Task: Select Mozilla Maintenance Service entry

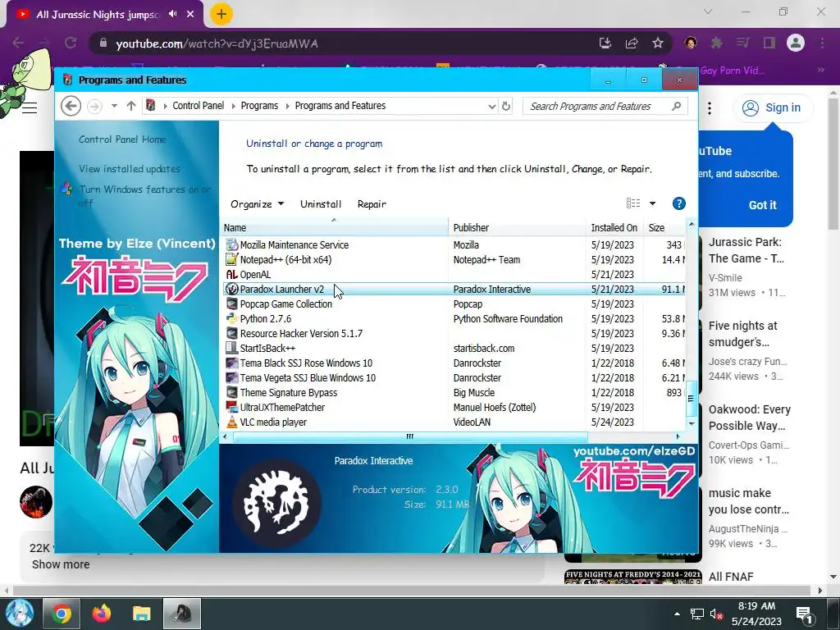Action: coord(454,244)
